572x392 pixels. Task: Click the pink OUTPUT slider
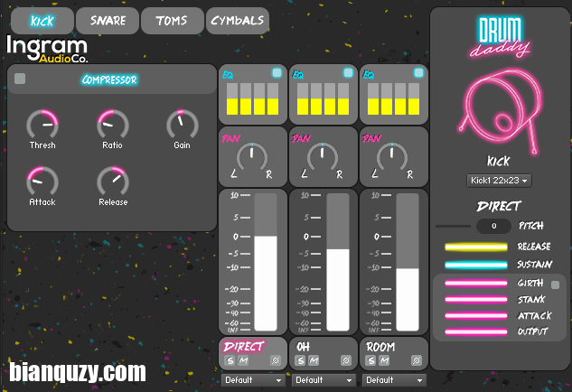coord(476,331)
